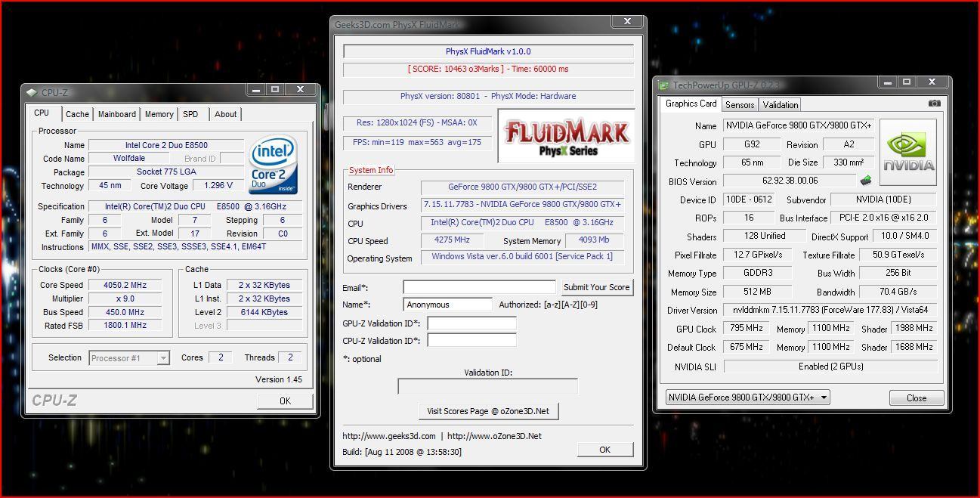Click the Threads value box in CPU-Z
Screen dimensions: 980x498
[x=290, y=357]
